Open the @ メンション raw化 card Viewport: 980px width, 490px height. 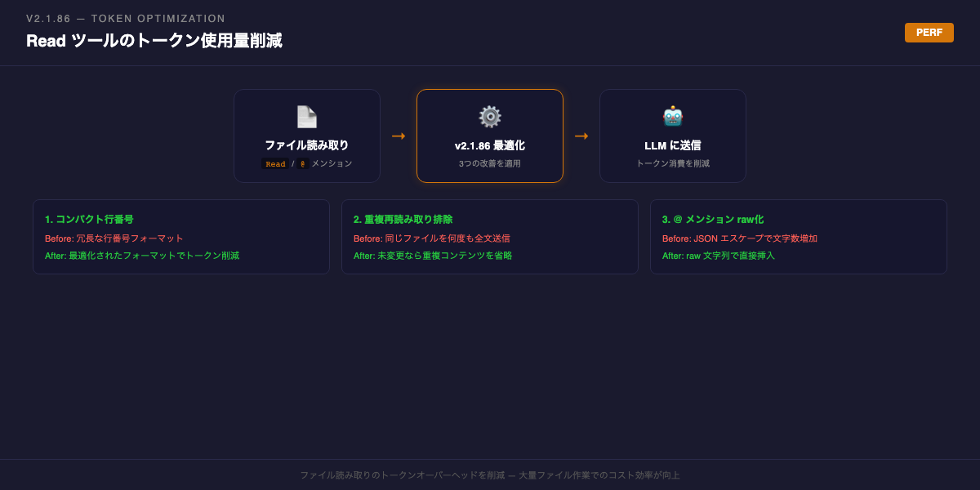point(798,237)
